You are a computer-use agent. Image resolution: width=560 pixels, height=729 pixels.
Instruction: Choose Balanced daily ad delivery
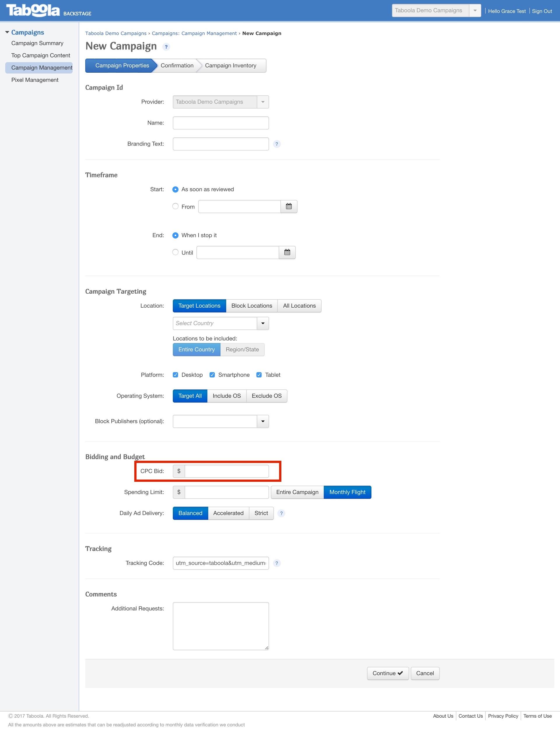point(190,513)
